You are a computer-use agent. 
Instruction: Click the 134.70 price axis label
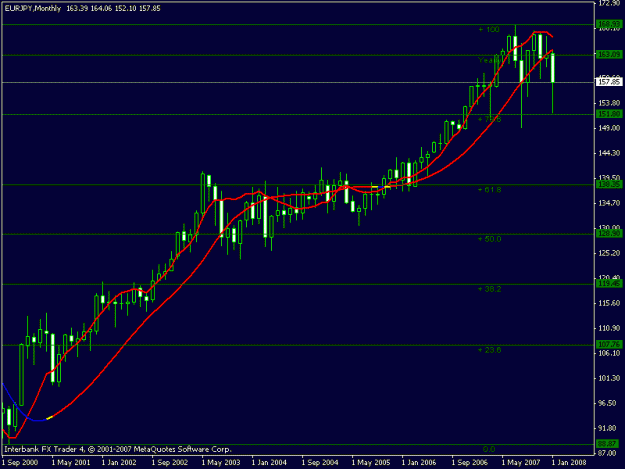point(609,204)
